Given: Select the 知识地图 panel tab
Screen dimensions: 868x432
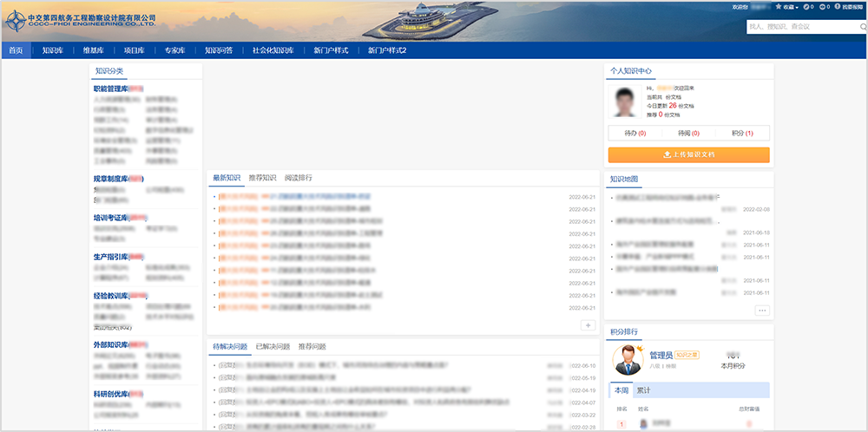Looking at the screenshot, I should click(x=624, y=180).
